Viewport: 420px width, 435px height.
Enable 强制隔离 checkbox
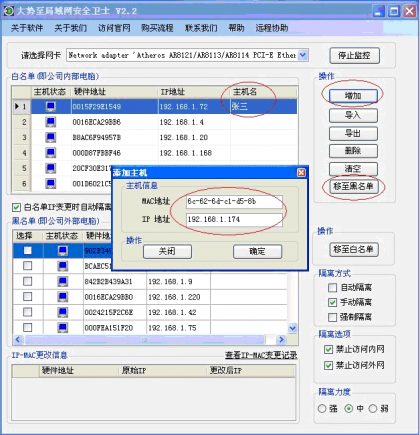pyautogui.click(x=332, y=317)
